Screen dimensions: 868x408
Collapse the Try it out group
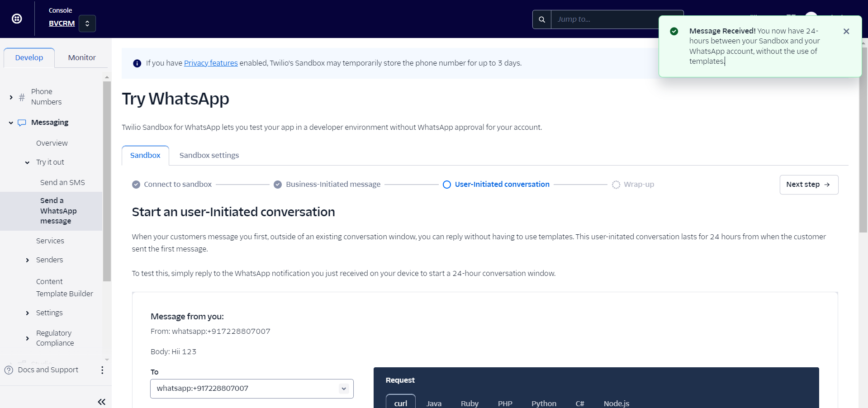(27, 162)
